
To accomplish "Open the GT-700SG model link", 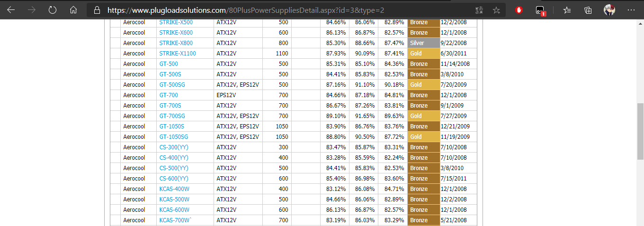I will pos(172,116).
